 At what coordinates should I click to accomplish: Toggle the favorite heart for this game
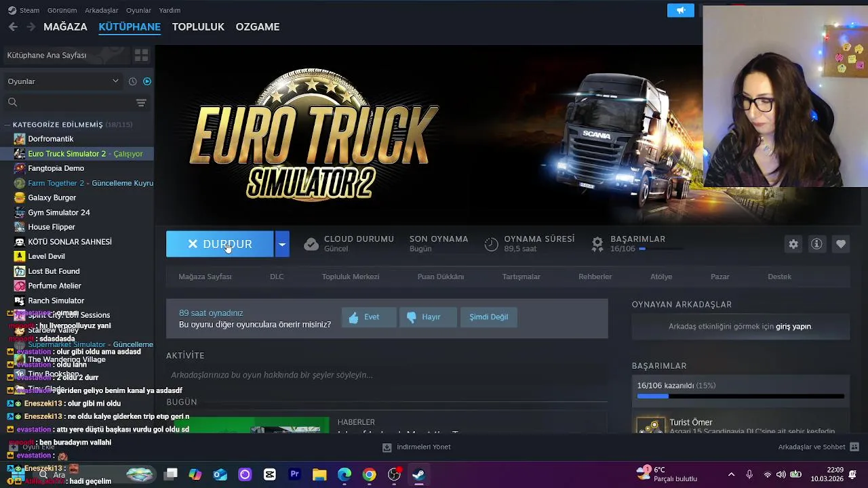pos(841,244)
